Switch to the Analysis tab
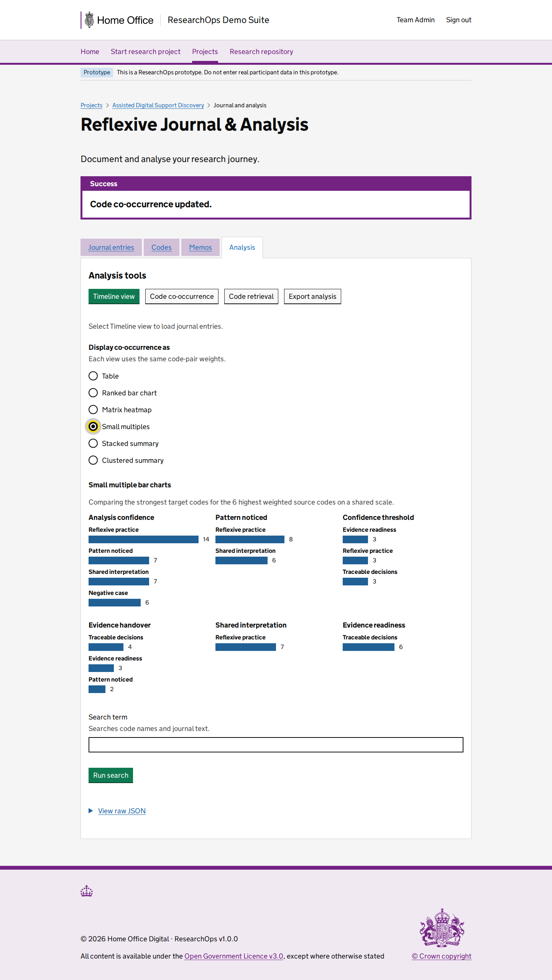This screenshot has height=980, width=552. point(242,247)
